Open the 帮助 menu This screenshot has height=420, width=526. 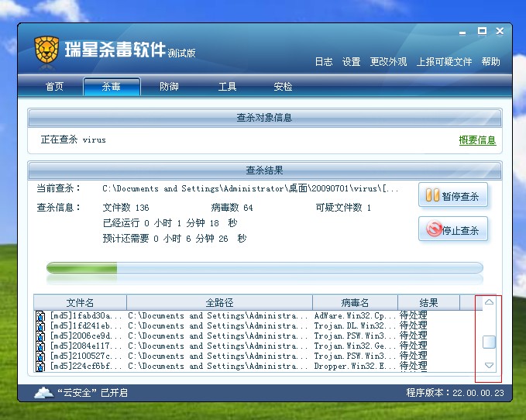491,62
